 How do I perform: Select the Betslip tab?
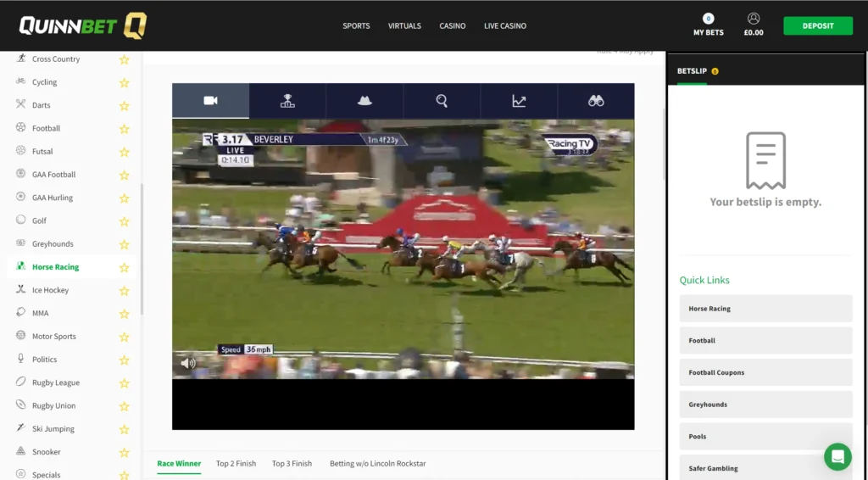click(x=692, y=71)
